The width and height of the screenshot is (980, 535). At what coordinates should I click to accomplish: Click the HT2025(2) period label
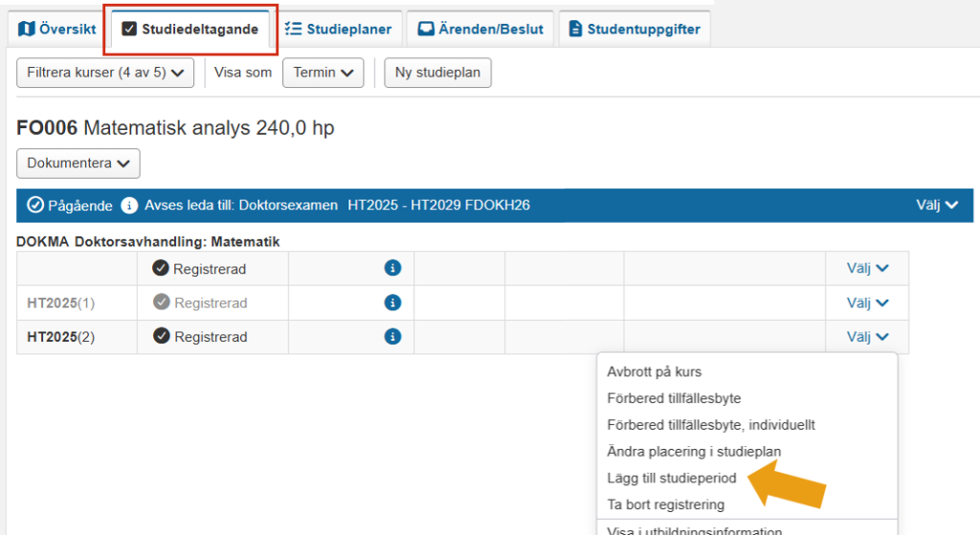[60, 337]
